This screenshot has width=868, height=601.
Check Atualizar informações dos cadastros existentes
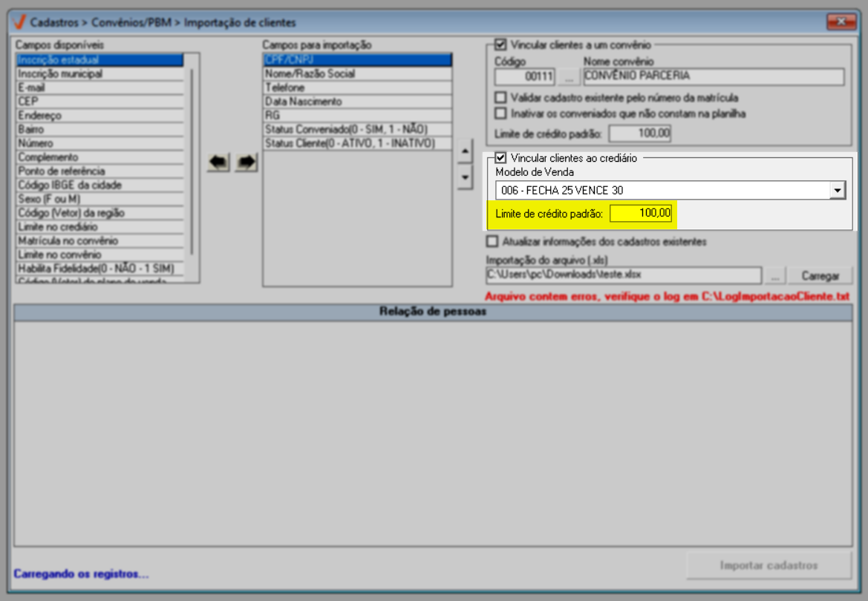[492, 241]
